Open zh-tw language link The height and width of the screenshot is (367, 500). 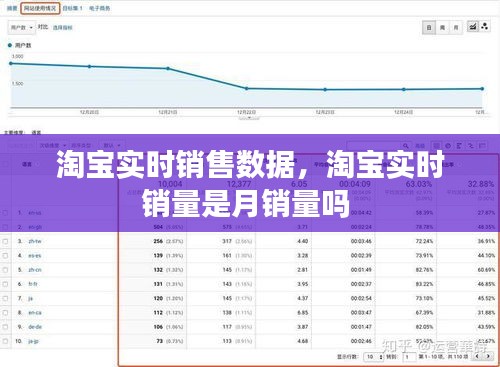point(35,241)
